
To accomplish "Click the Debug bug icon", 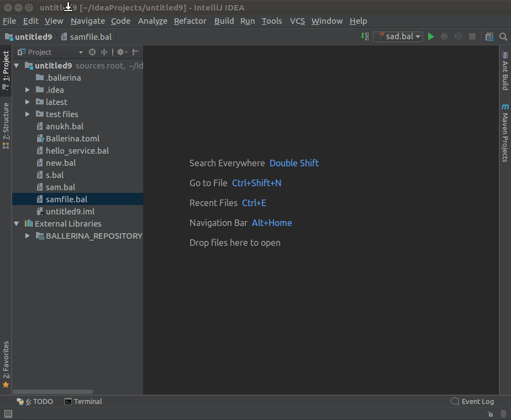I will point(445,36).
